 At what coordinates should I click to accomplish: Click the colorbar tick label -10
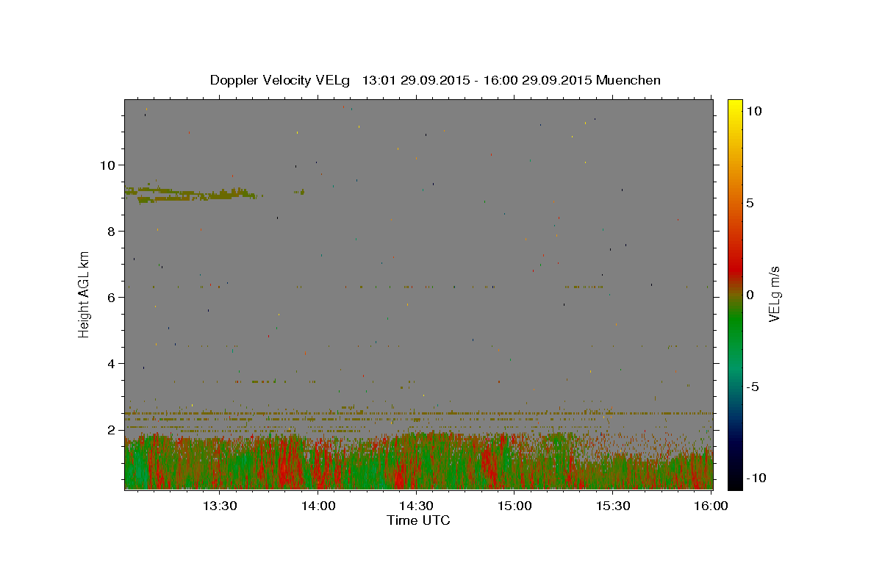click(756, 478)
